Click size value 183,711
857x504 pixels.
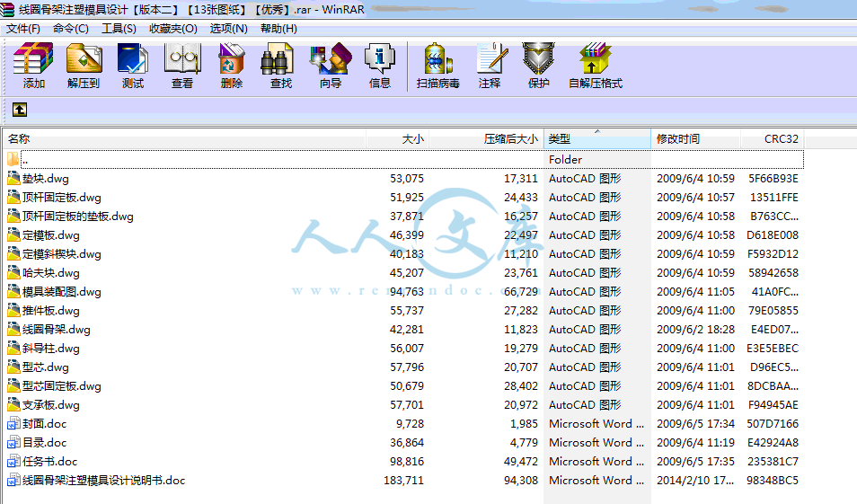point(403,481)
